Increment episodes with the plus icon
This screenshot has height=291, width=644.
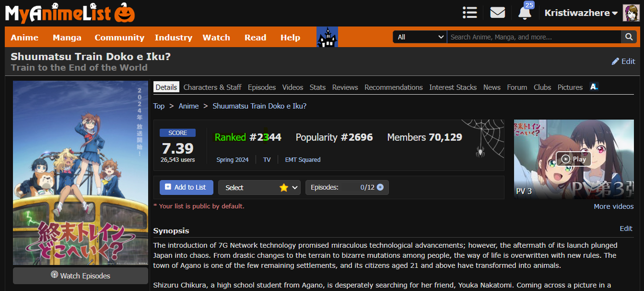pyautogui.click(x=380, y=187)
